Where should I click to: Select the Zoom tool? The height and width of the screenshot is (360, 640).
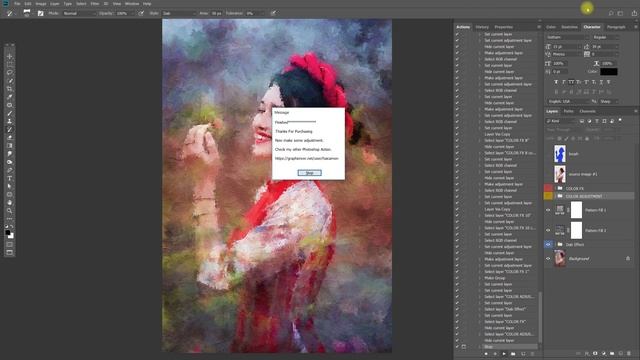point(9,211)
